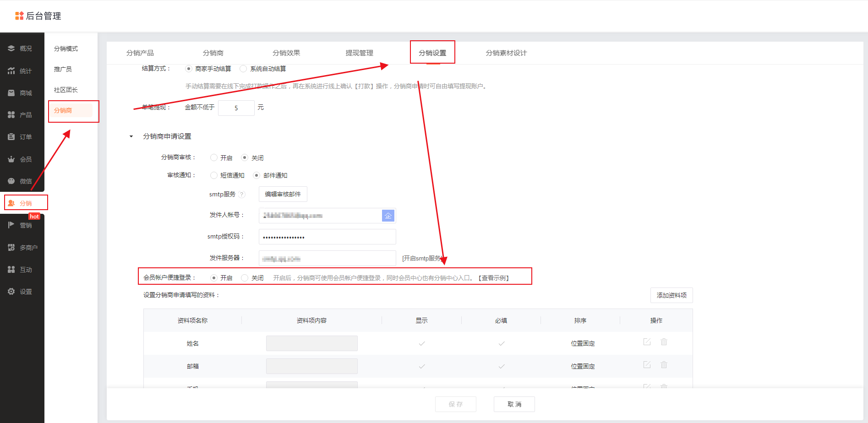Open the 设置 settings gear icon
Viewport: 868px width, 423px height.
coord(11,291)
